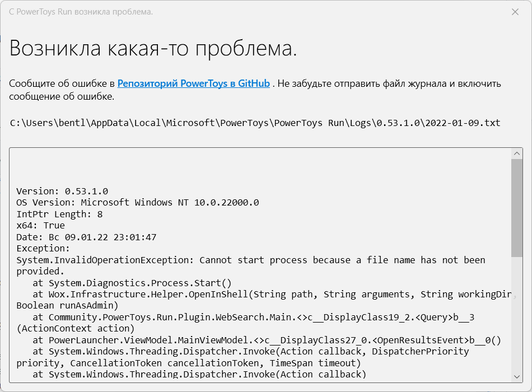Click the PowerLauncher.ViewModel.MainViewModel stack line
532x392 pixels.
click(267, 340)
